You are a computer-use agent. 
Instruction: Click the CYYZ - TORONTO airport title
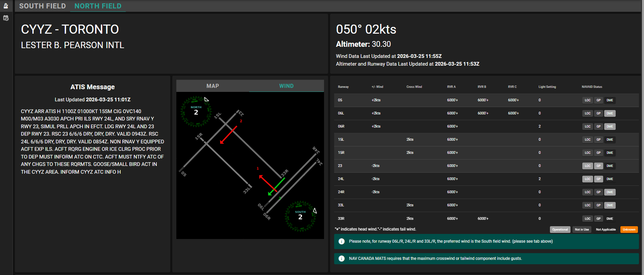coord(70,30)
